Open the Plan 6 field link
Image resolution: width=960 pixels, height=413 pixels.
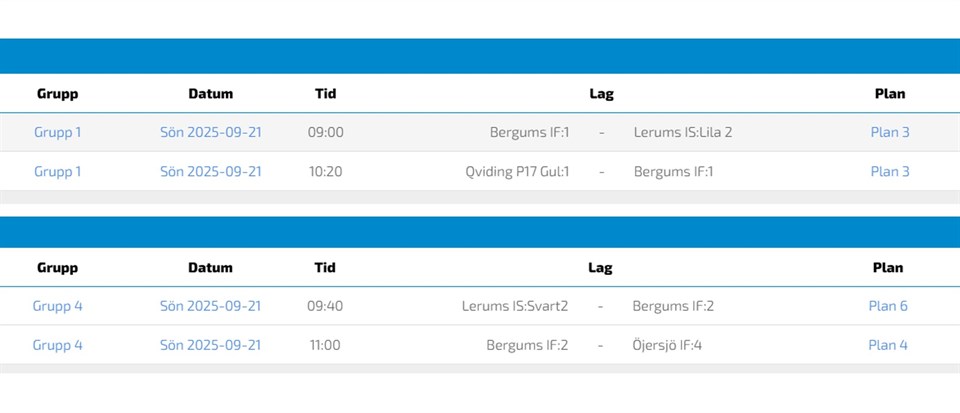pyautogui.click(x=888, y=306)
